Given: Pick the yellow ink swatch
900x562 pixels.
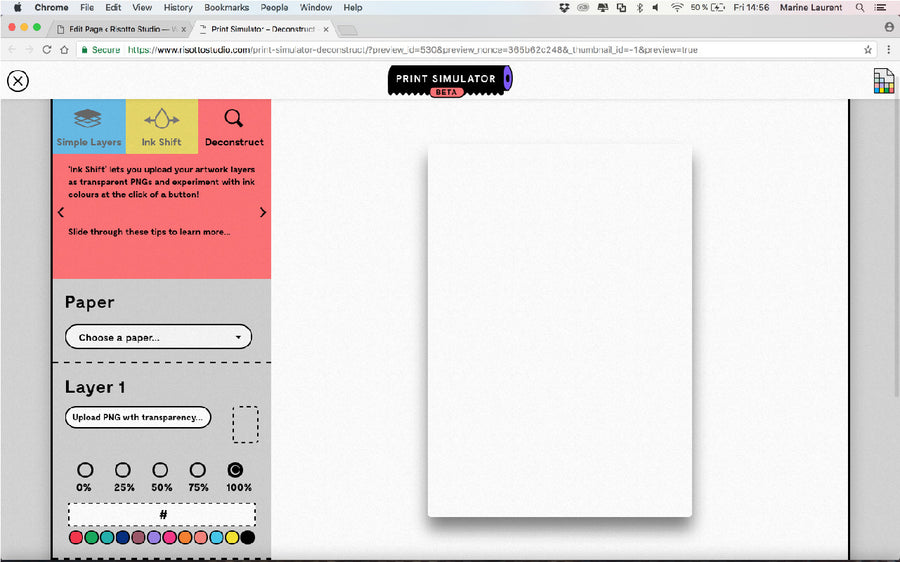Looking at the screenshot, I should pos(232,537).
